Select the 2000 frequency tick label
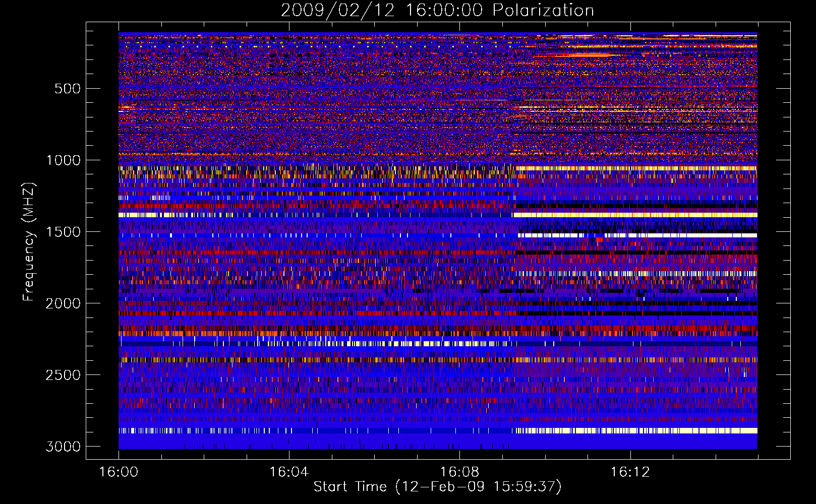This screenshot has width=816, height=504. pos(63,303)
